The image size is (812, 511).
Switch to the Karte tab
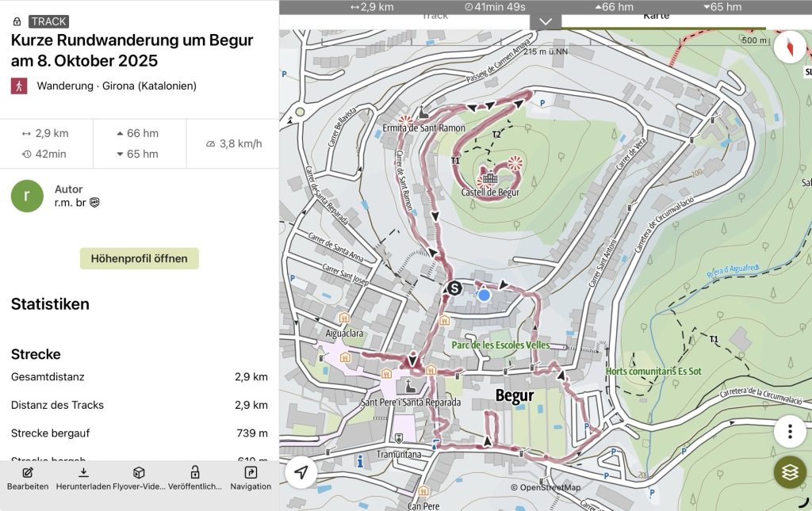[x=656, y=16]
